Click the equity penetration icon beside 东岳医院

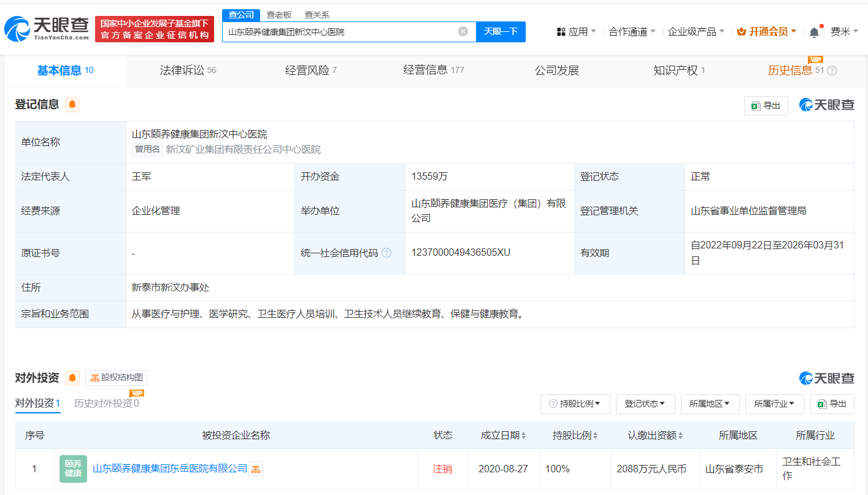[x=254, y=469]
